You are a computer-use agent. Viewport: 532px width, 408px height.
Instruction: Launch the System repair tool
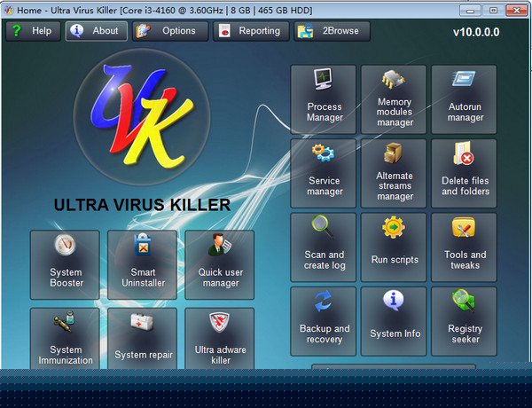142,339
